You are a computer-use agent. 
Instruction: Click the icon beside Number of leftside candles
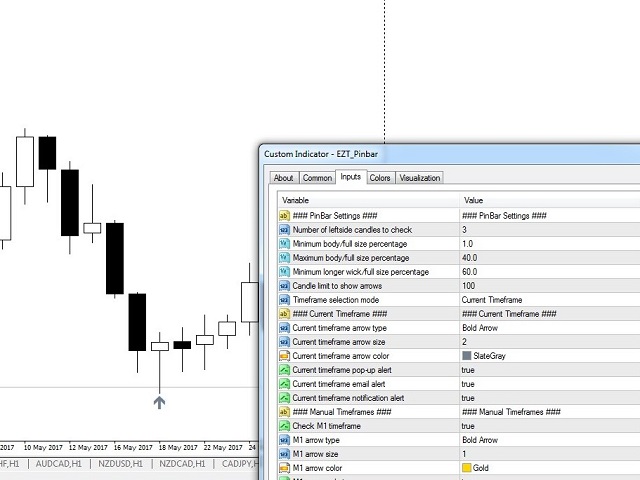(284, 230)
